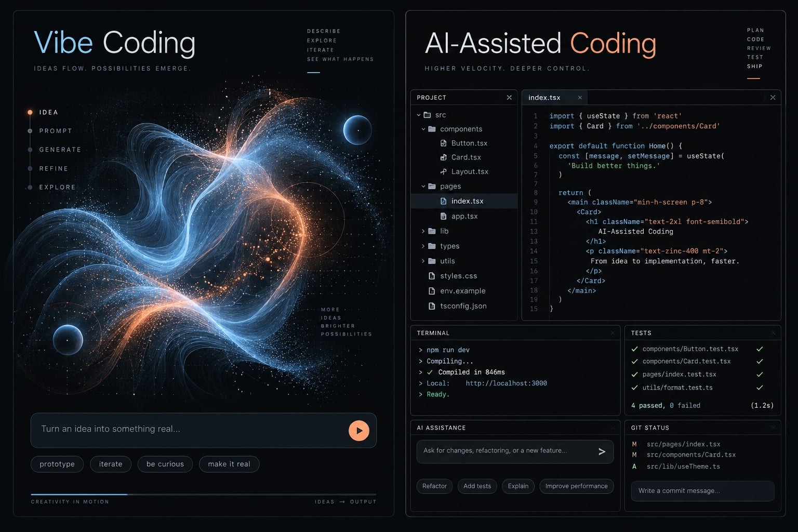Image resolution: width=798 pixels, height=532 pixels.
Task: Expand the utils folder chevron
Action: point(423,261)
